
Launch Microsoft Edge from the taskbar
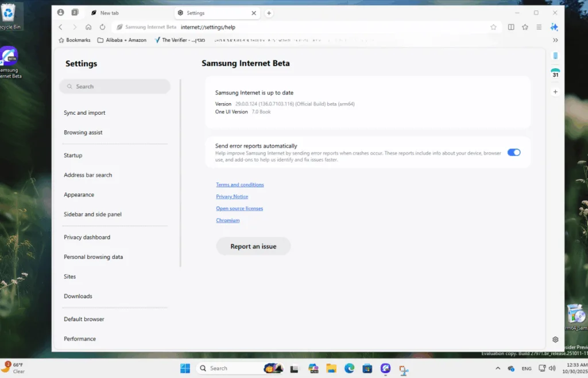click(349, 368)
